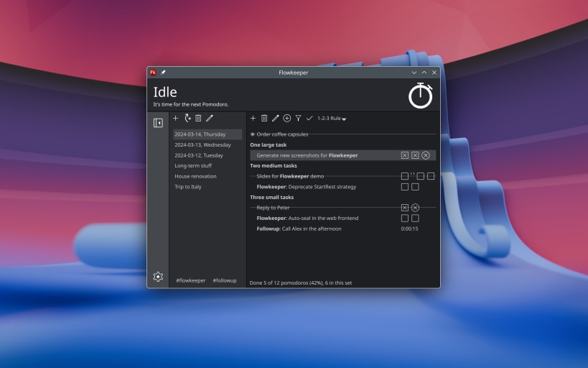Click the red Fk application icon
The image size is (588, 368).
(x=153, y=73)
